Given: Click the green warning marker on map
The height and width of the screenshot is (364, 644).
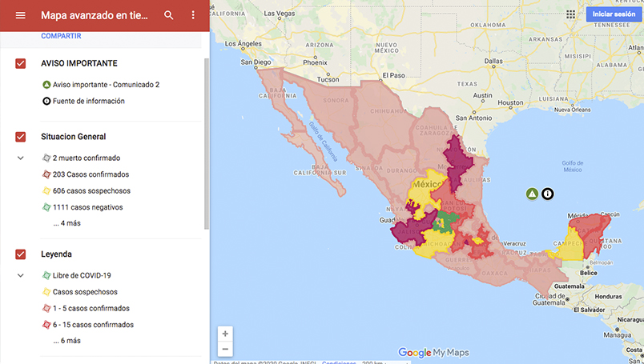Looking at the screenshot, I should 532,194.
